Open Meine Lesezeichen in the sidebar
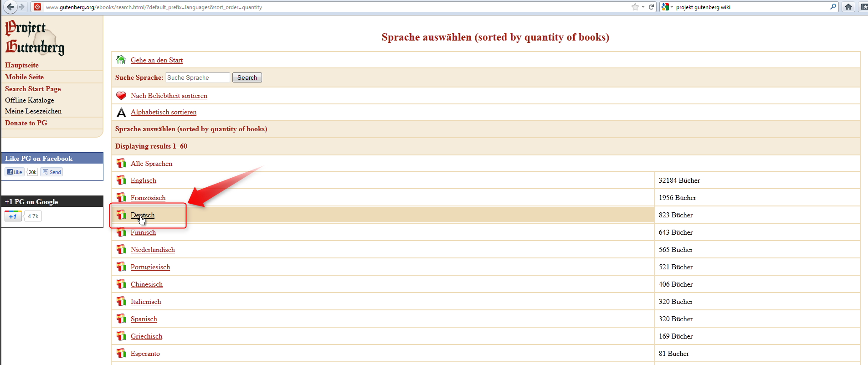This screenshot has width=868, height=365. coord(33,111)
